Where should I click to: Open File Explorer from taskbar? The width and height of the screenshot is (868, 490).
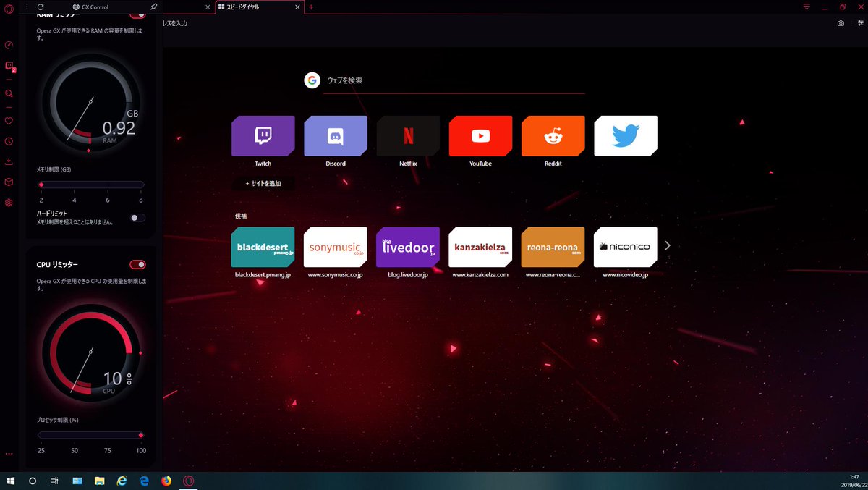pyautogui.click(x=100, y=481)
